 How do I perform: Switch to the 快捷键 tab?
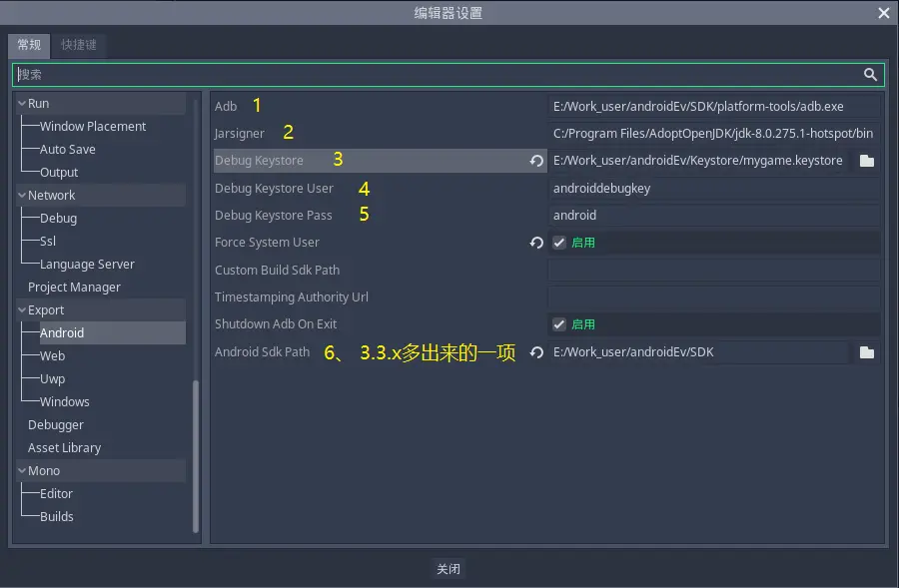[79, 45]
